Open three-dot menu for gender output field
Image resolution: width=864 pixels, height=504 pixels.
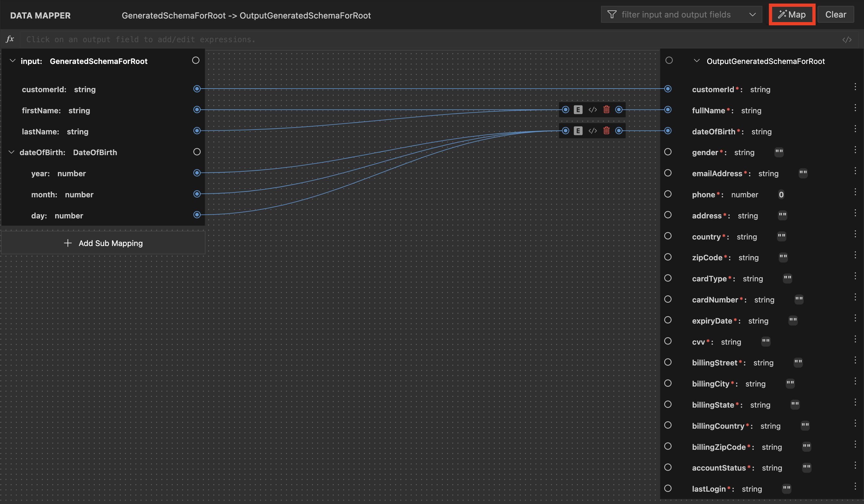(x=855, y=150)
